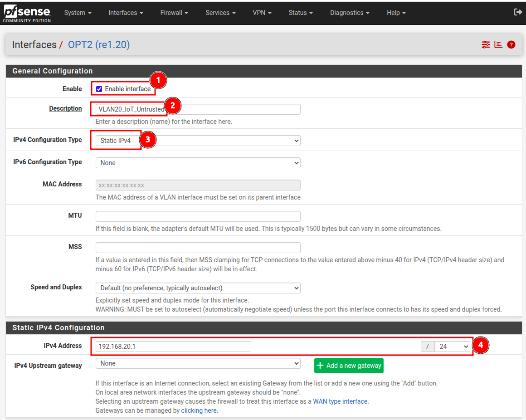526x420 pixels.
Task: Open related settings sliders icon
Action: 486,44
